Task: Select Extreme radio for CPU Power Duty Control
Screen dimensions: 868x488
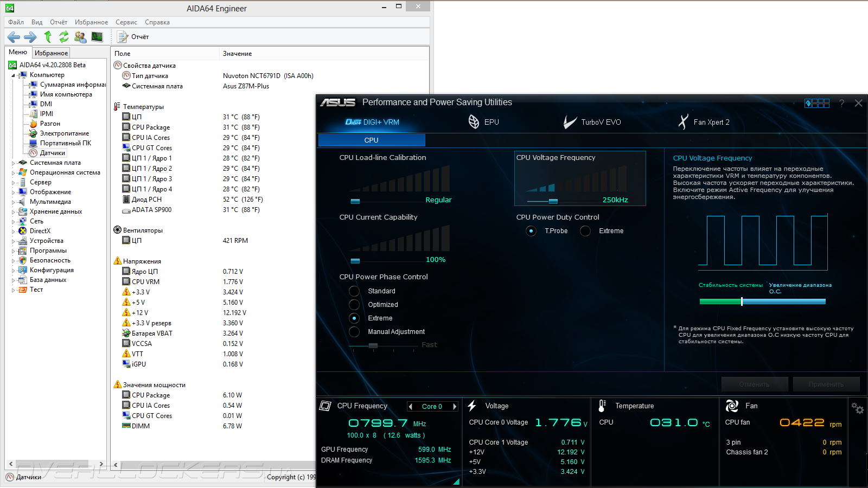Action: coord(585,231)
